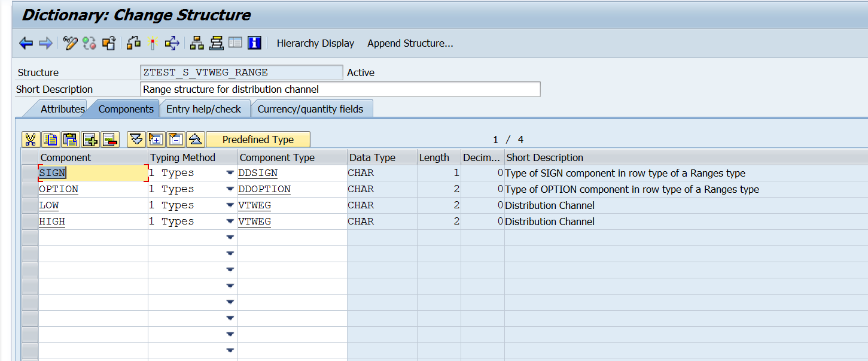Click the Activate magic wand icon
The width and height of the screenshot is (868, 361).
pos(153,43)
